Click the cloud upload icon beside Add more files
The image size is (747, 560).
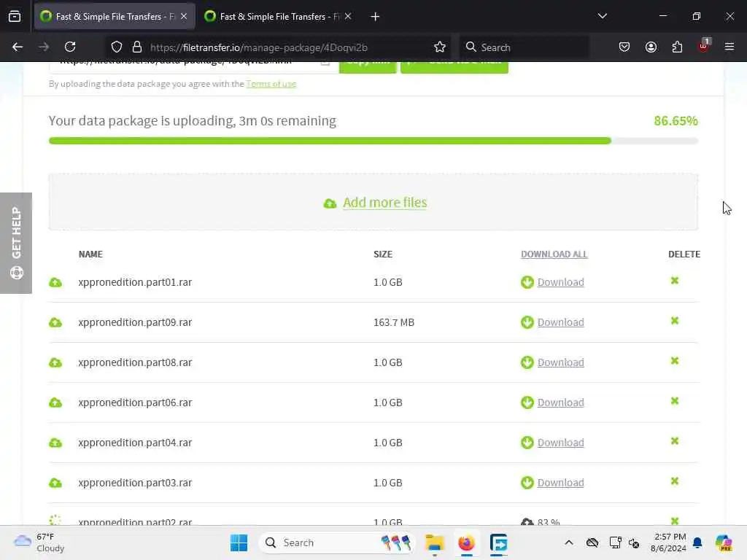[330, 204]
